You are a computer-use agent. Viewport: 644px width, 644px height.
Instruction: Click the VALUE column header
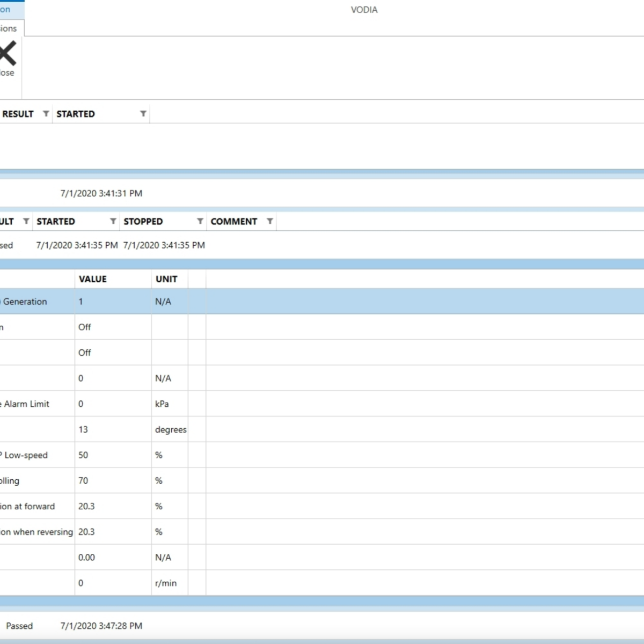click(x=93, y=279)
